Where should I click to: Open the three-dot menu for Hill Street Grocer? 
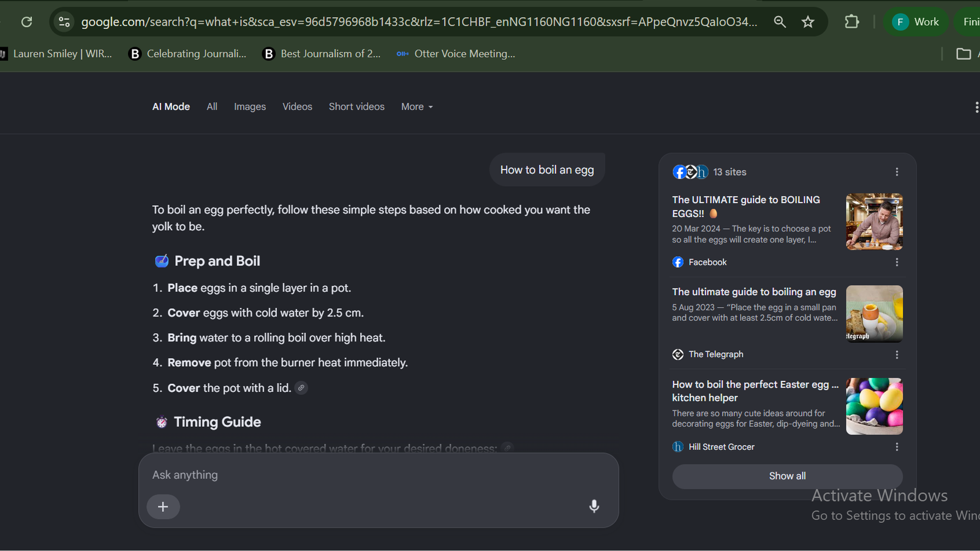point(897,447)
